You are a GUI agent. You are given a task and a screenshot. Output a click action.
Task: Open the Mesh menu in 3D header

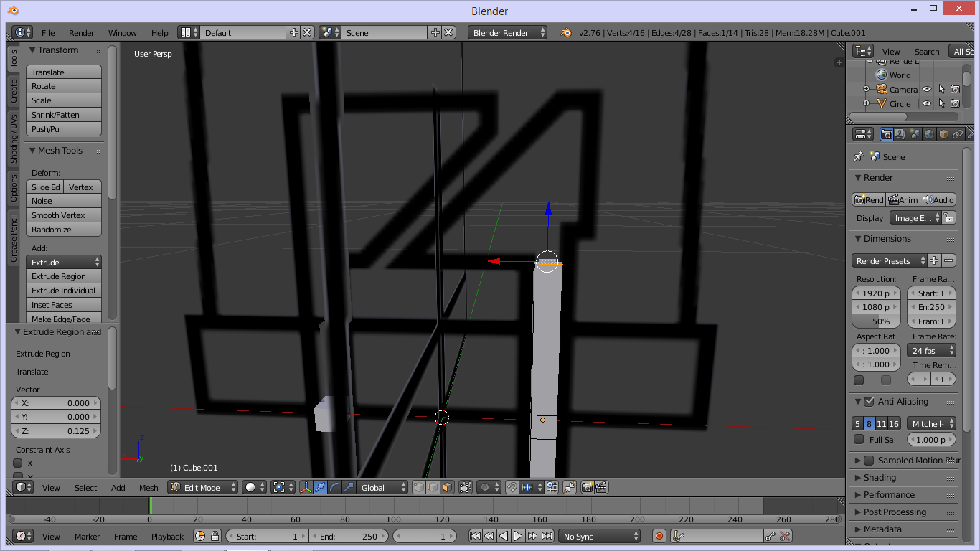(x=149, y=487)
